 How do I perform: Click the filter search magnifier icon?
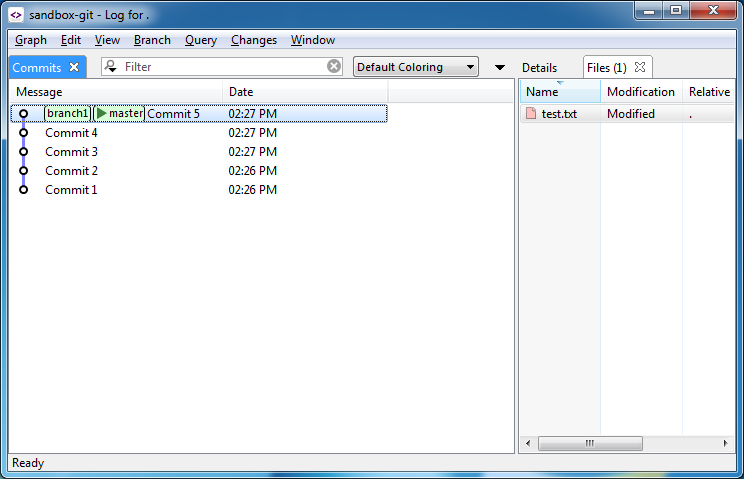(x=110, y=67)
